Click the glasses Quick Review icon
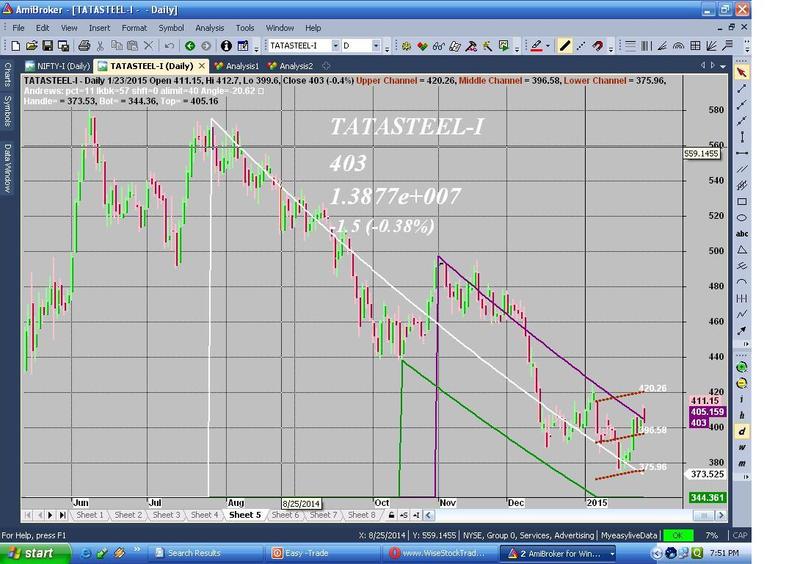The image size is (800, 564). tap(438, 46)
